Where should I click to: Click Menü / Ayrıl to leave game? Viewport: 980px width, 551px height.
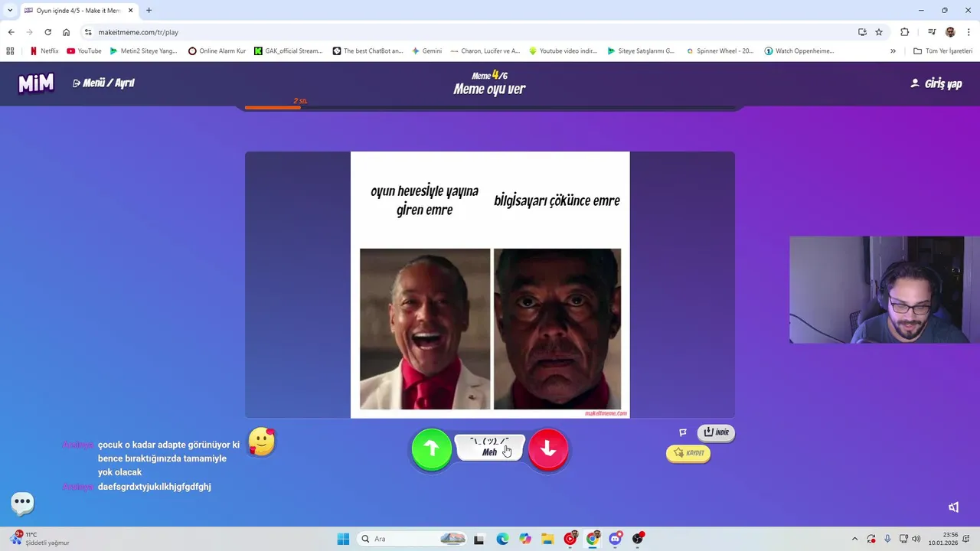[x=103, y=83]
